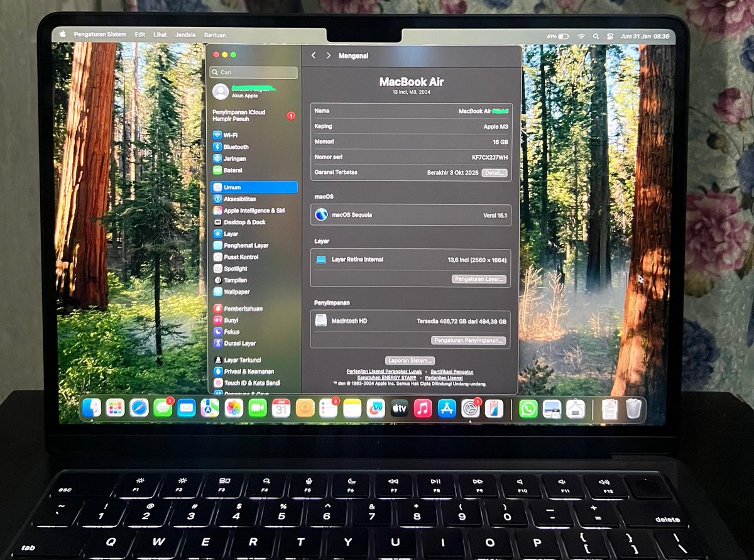This screenshot has height=560, width=754.
Task: Select Aksesibilitas in the sidebar
Action: coord(254,199)
